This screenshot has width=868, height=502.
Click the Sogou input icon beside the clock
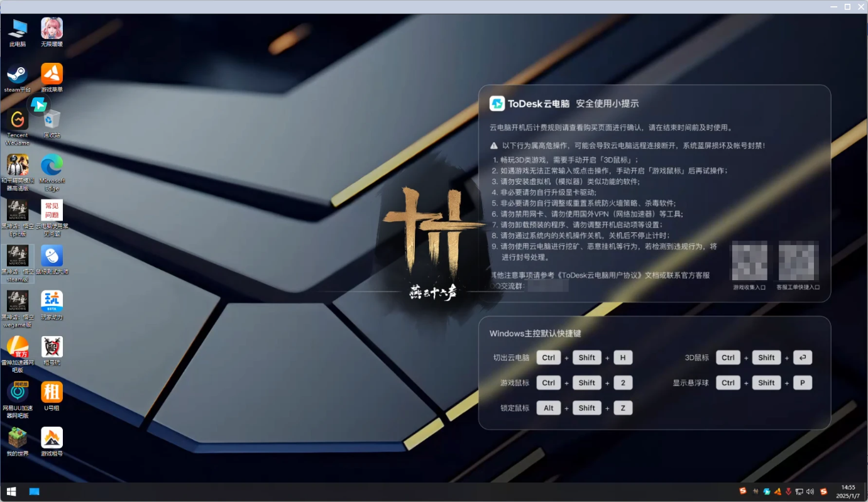(823, 491)
